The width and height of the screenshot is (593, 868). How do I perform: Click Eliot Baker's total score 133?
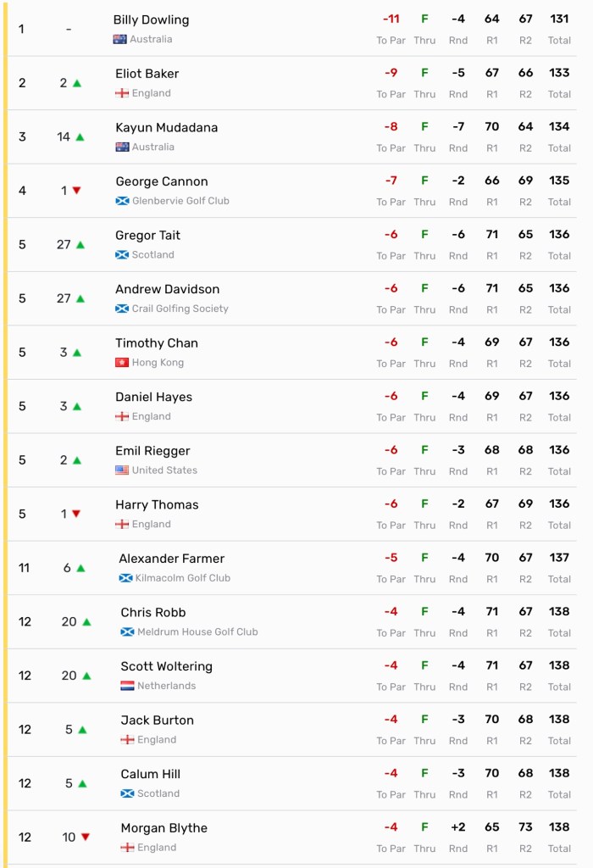click(559, 73)
